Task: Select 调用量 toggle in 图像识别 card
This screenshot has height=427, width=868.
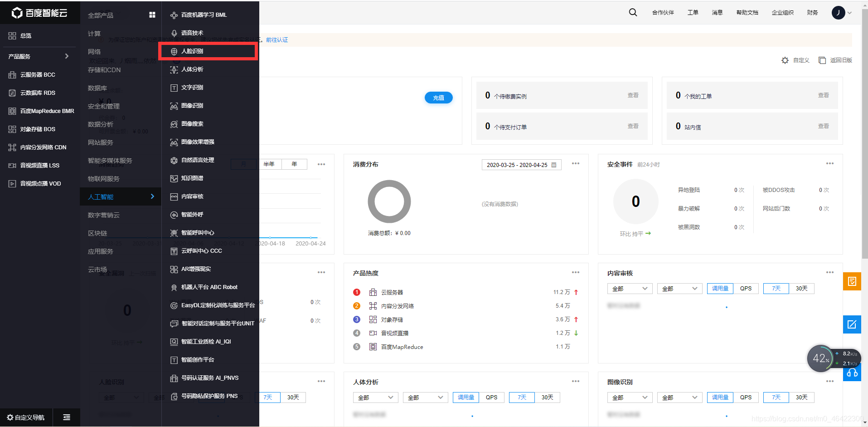Action: 720,398
